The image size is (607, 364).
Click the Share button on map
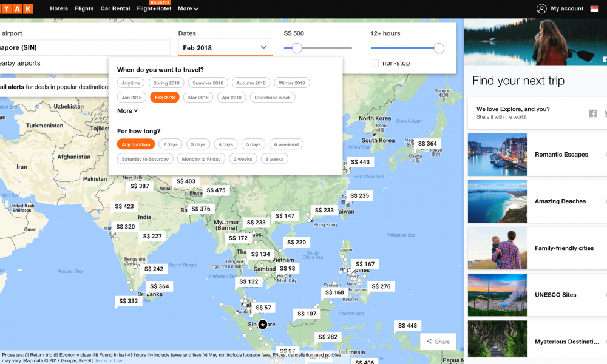[438, 342]
